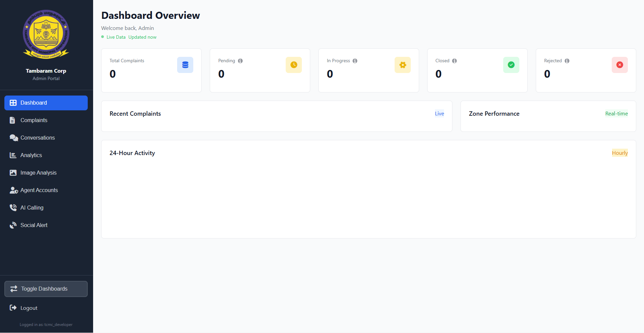Open Image Analysis from sidebar
This screenshot has width=644, height=333.
click(x=46, y=173)
